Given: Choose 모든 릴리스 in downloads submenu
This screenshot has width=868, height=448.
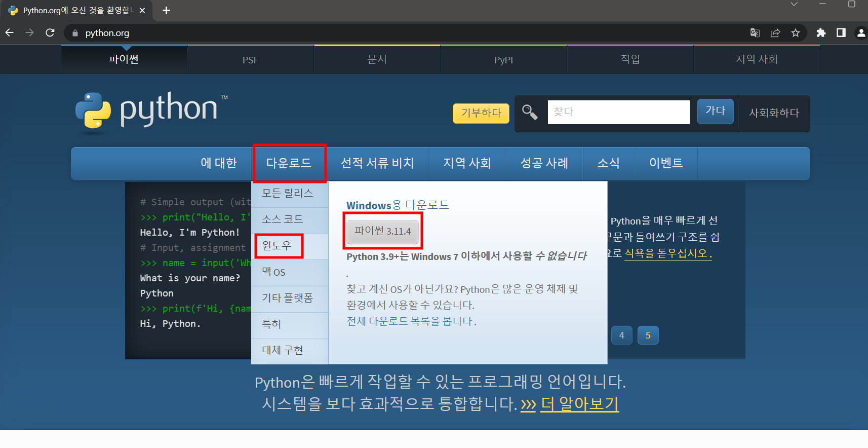Looking at the screenshot, I should pos(290,194).
